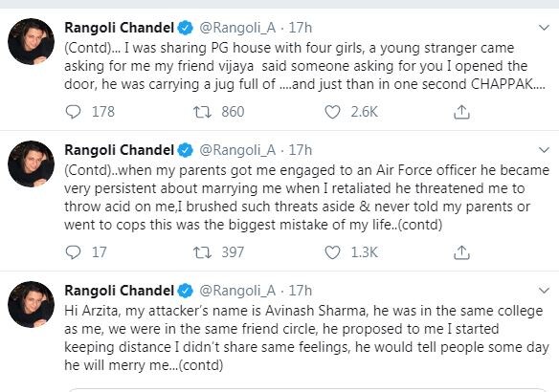Retweet the tweet with 397 retweets

click(202, 252)
